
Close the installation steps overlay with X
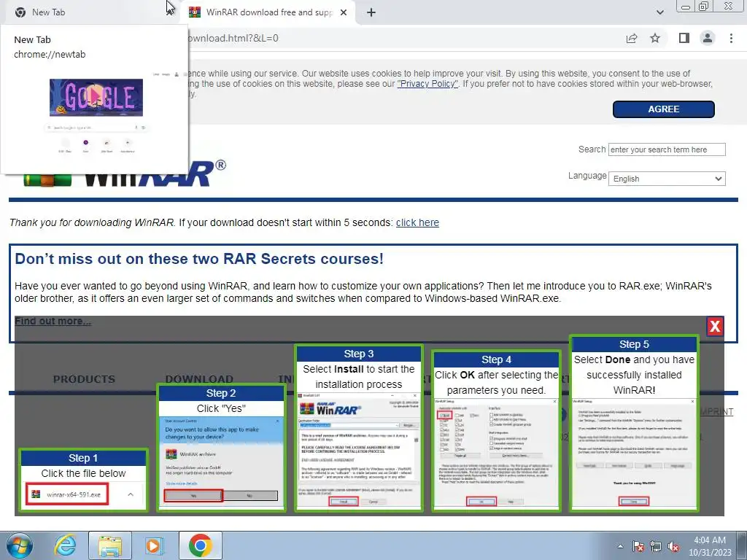coord(715,326)
